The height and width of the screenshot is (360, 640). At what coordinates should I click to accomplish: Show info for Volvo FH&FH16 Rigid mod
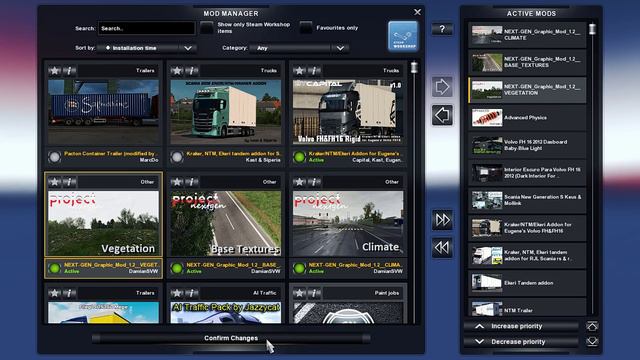[314, 71]
